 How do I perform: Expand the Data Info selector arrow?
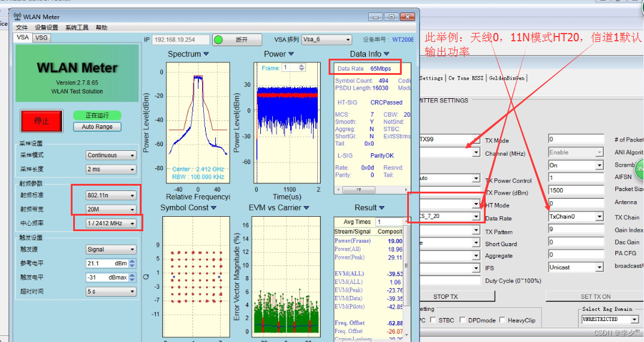[x=386, y=54]
